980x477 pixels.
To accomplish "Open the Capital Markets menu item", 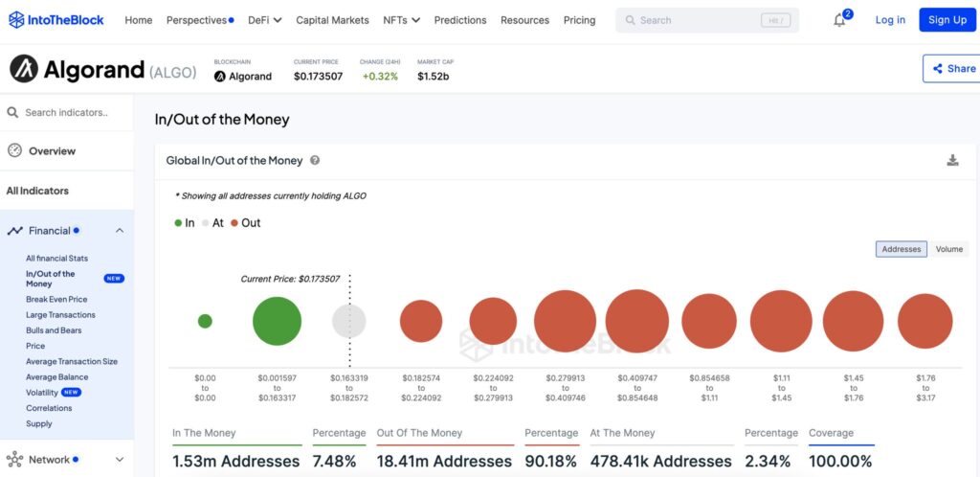I will point(334,20).
